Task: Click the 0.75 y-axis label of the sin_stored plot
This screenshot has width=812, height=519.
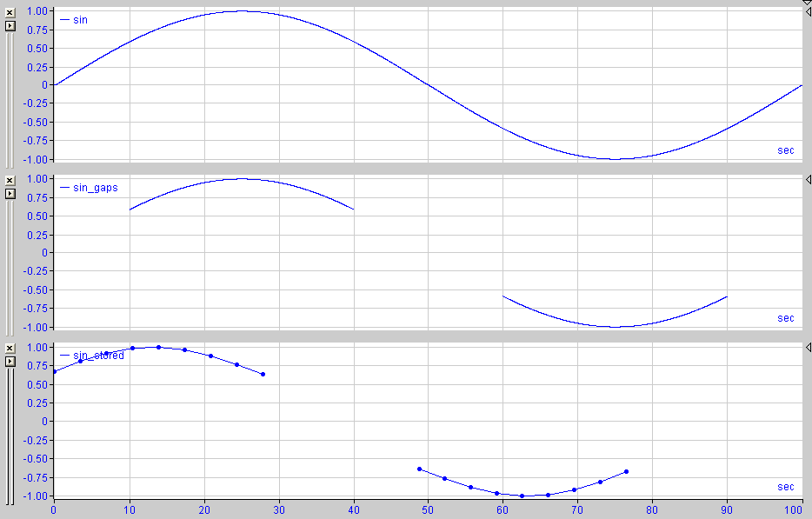Action: pos(37,366)
